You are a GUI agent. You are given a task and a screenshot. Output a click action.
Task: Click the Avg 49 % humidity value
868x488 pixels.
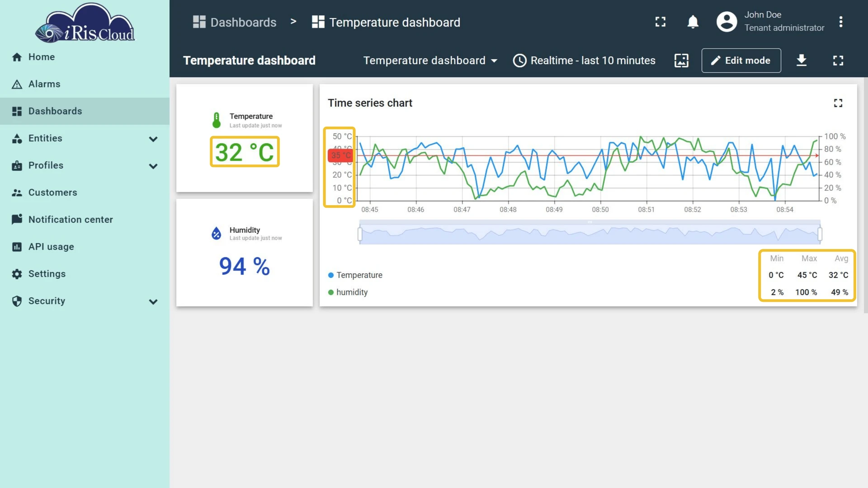(840, 292)
